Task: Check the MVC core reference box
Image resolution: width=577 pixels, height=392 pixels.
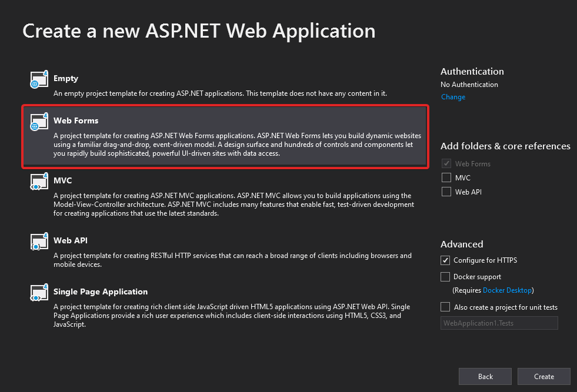Action: click(445, 177)
